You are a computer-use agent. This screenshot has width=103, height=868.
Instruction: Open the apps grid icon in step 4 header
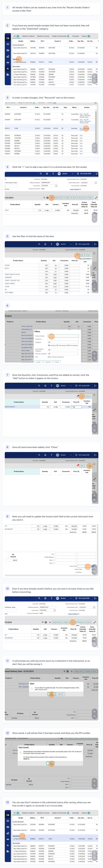click(47, 174)
